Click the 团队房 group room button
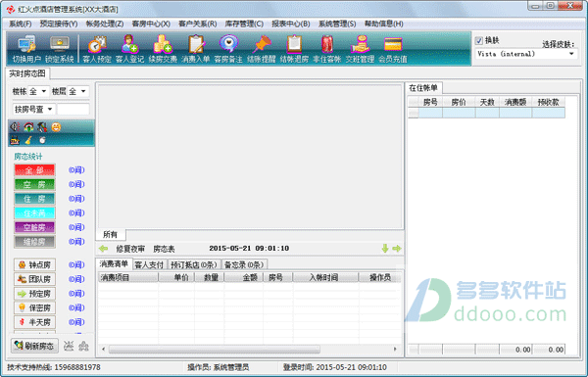 (x=34, y=279)
